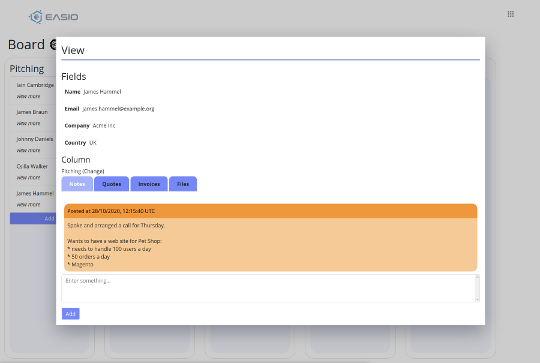Viewport: 540px width, 363px height.
Task: Click the Add note button in dialog
Action: (x=71, y=314)
